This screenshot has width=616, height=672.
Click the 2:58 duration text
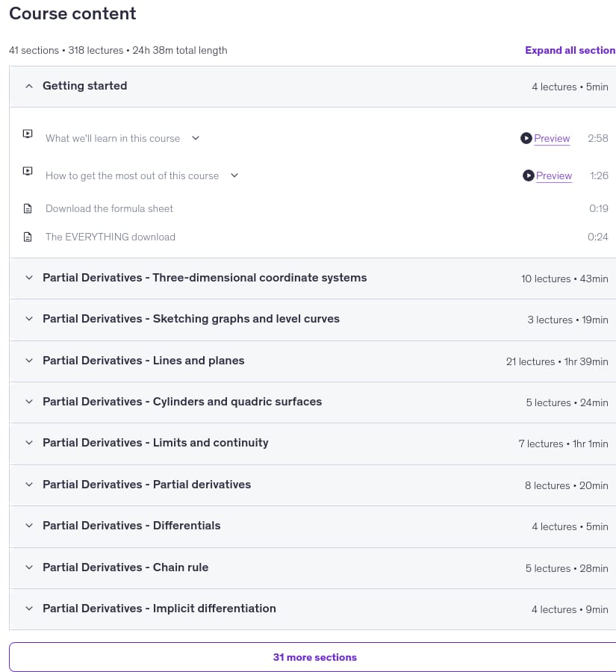(x=597, y=138)
